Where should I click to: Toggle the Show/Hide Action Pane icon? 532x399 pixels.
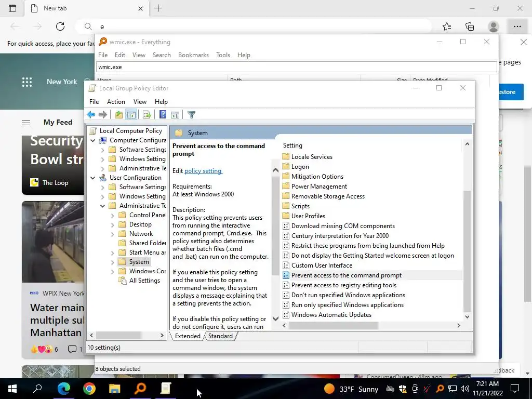coord(175,115)
